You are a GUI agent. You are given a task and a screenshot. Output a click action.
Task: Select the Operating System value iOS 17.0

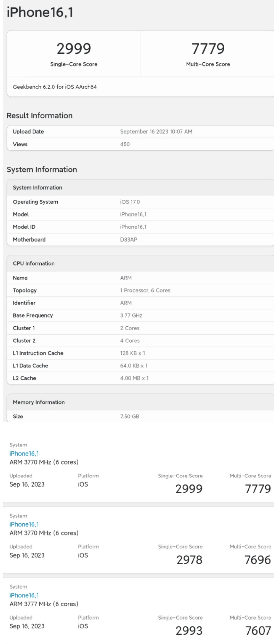click(130, 202)
